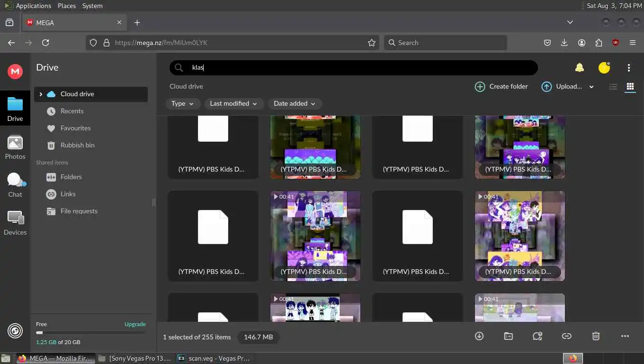Screen dimensions: 644x364
Task: Open shared Folders item
Action: [x=91, y=177]
